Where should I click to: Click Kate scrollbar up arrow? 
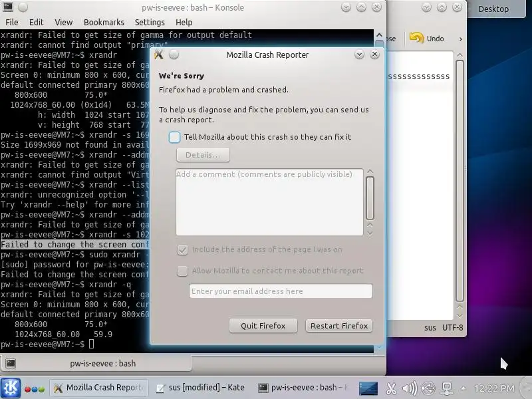coord(460,55)
